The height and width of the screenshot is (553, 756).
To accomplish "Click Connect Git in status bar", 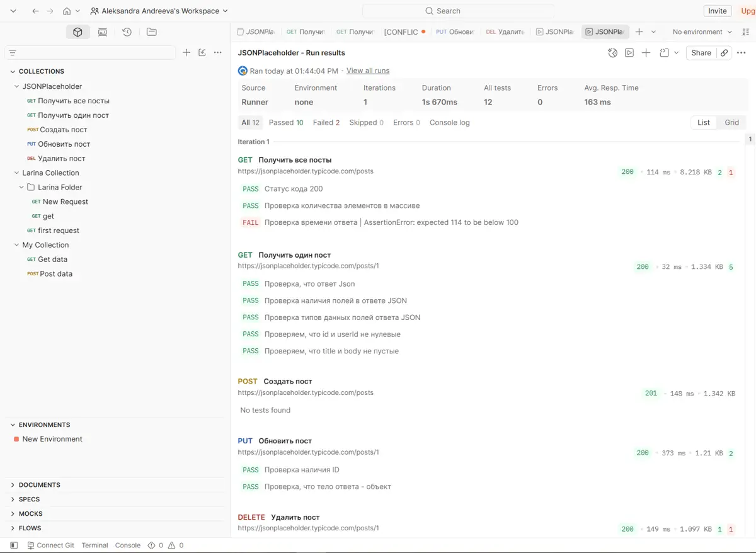I will click(50, 545).
